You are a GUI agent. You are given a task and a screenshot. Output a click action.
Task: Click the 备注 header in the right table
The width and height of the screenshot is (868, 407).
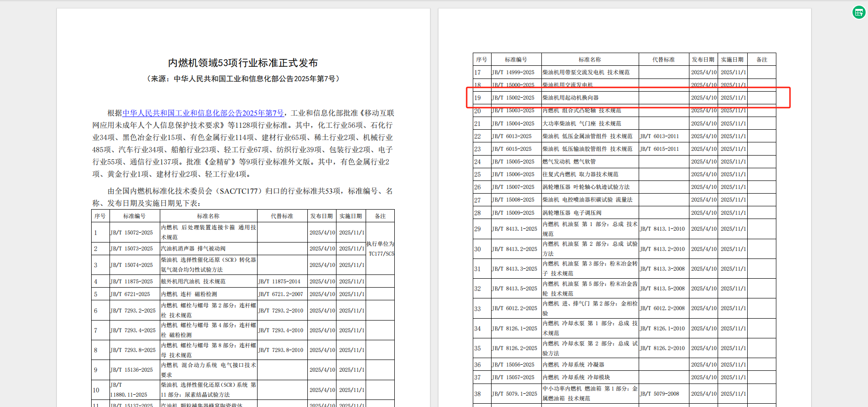point(761,60)
